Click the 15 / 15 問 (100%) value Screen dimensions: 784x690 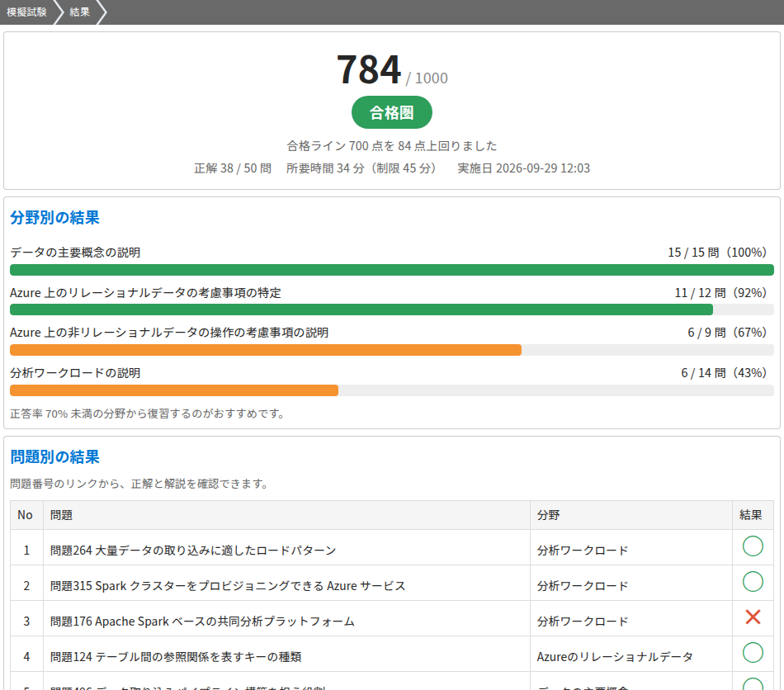pos(717,253)
